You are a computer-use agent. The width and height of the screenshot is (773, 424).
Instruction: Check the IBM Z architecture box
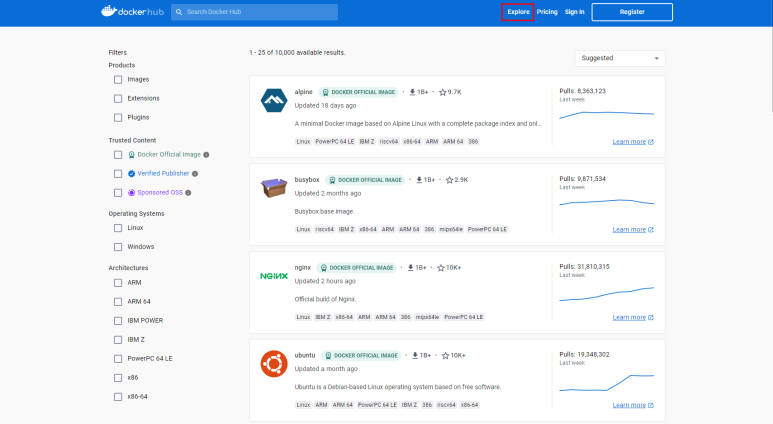click(x=118, y=340)
